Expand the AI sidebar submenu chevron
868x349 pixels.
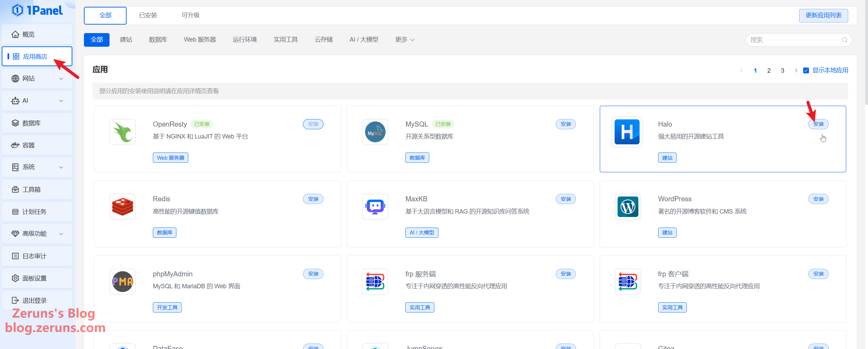[61, 101]
